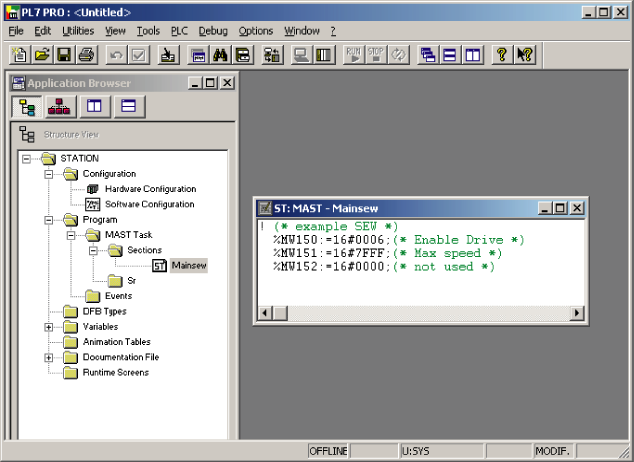The width and height of the screenshot is (634, 462).
Task: Click the RUN toolbar button
Action: tap(354, 55)
